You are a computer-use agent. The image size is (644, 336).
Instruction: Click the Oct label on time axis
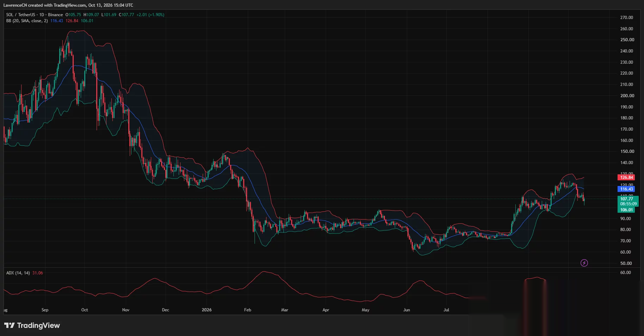point(85,310)
